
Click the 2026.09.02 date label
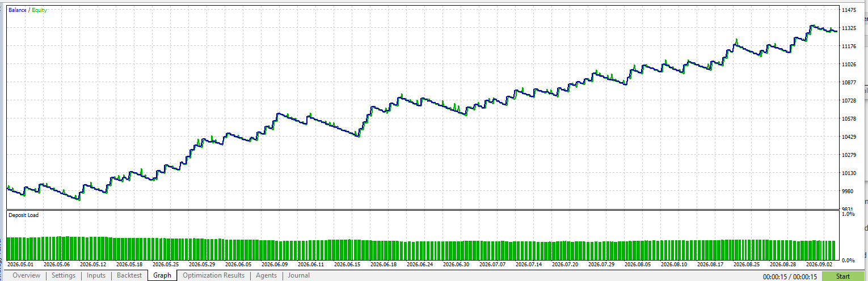pos(820,264)
